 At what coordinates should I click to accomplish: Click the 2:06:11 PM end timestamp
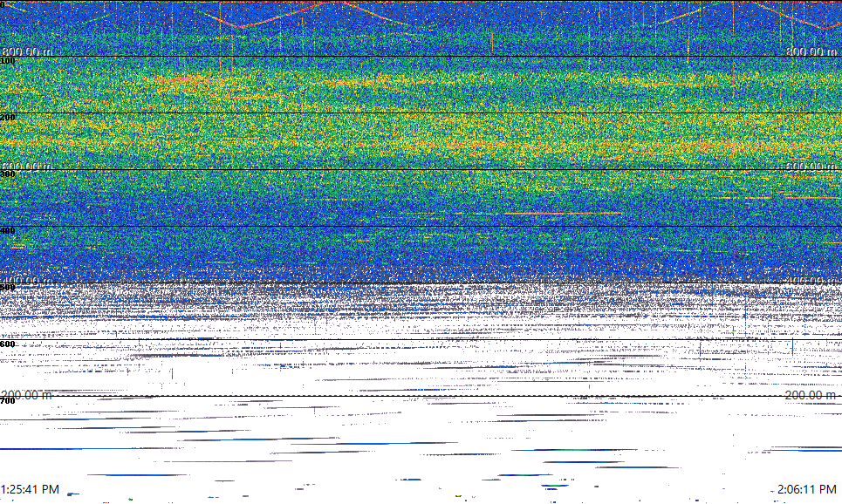[807, 489]
